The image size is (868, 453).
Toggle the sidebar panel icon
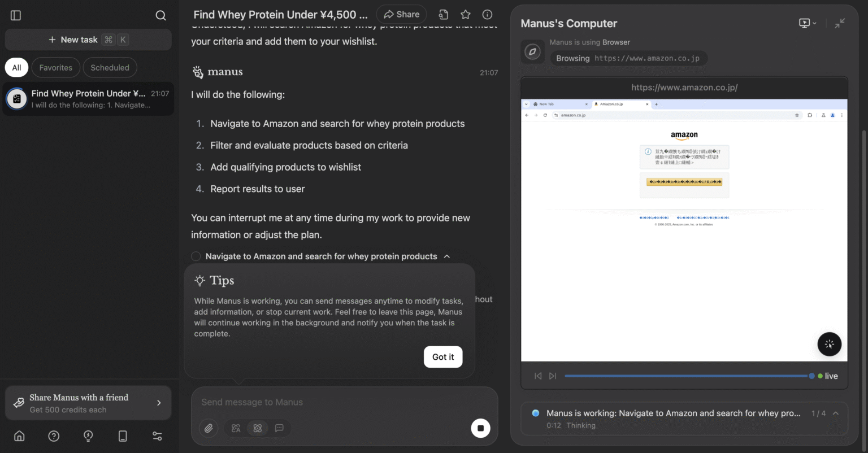16,15
